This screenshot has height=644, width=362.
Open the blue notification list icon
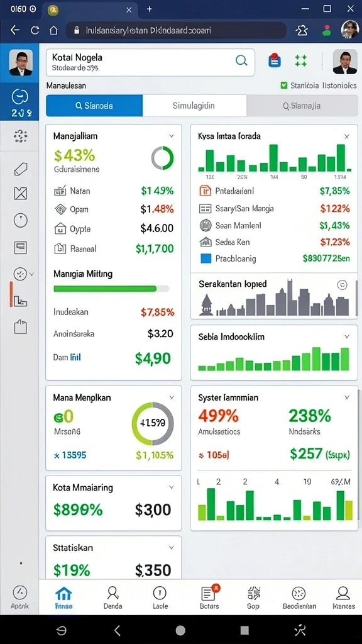click(274, 60)
